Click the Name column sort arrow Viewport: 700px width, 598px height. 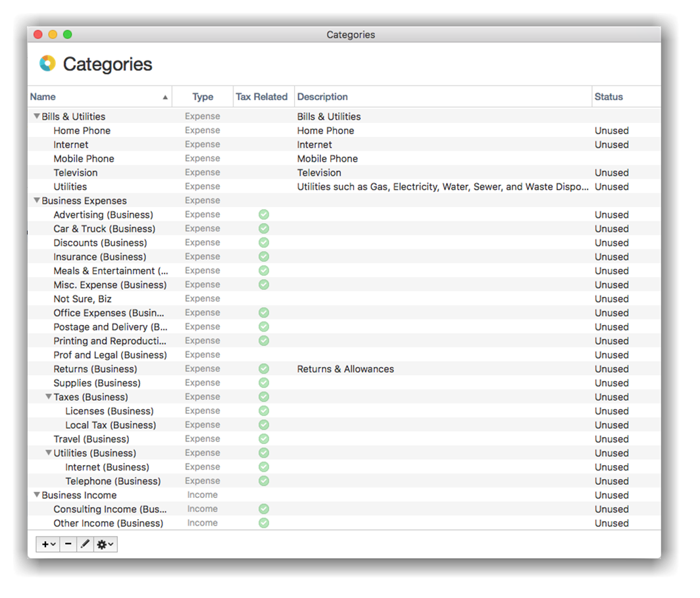pyautogui.click(x=165, y=97)
